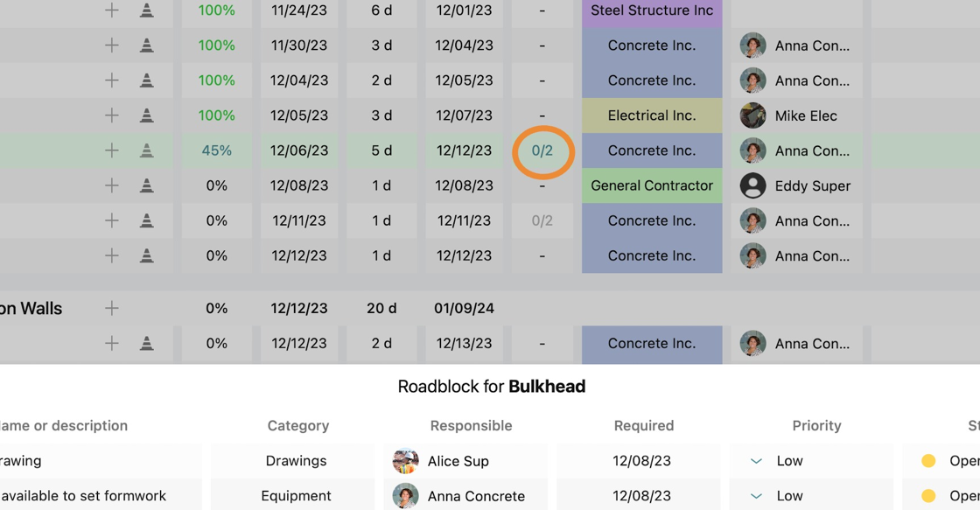The image size is (980, 510).
Task: Click the 45% progress value
Action: pos(216,150)
